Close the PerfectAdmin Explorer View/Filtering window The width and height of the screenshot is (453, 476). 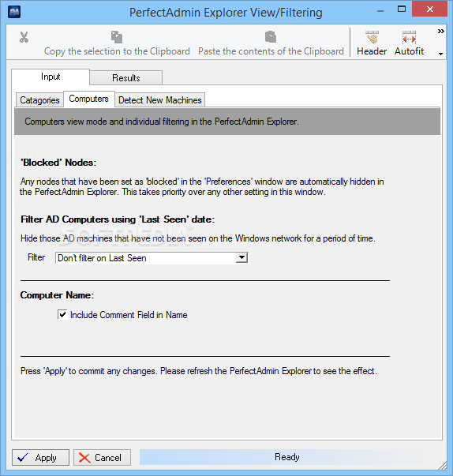click(429, 9)
